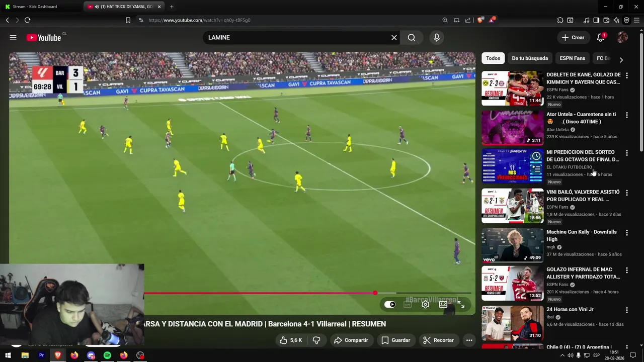644x362 pixels.
Task: Open Machine Gun Kelly Downfalls High title
Action: pyautogui.click(x=582, y=235)
